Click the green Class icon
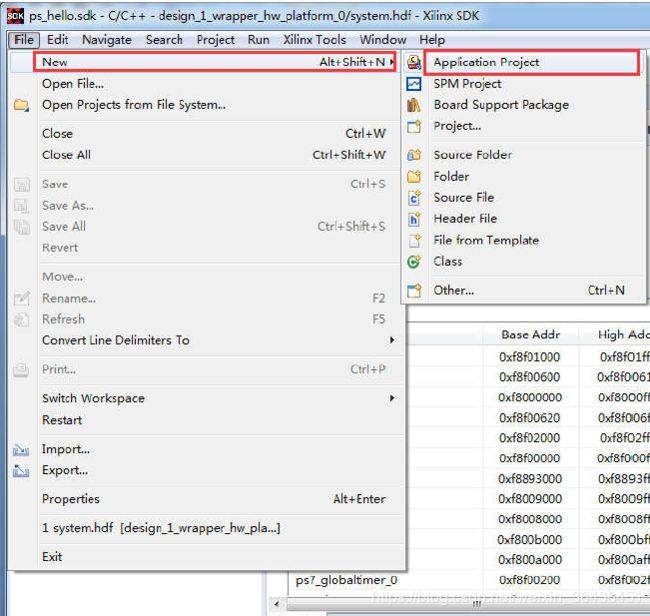The width and height of the screenshot is (650, 616). click(414, 262)
